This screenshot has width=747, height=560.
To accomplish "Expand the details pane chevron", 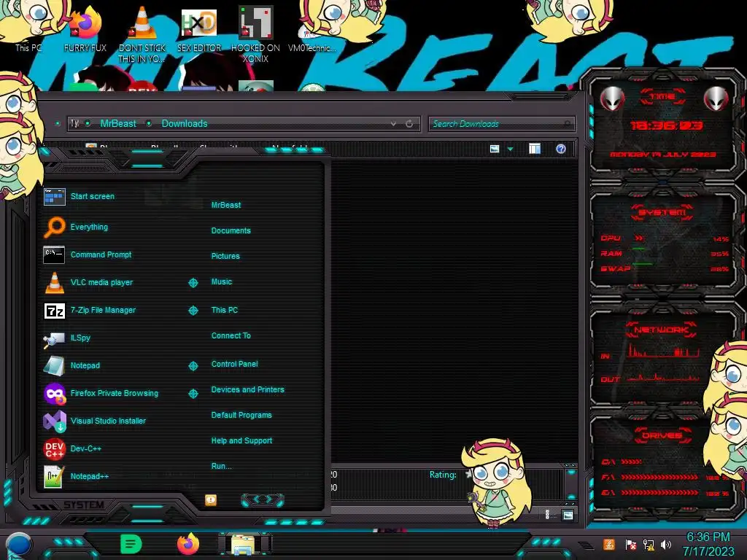I will pos(570,472).
